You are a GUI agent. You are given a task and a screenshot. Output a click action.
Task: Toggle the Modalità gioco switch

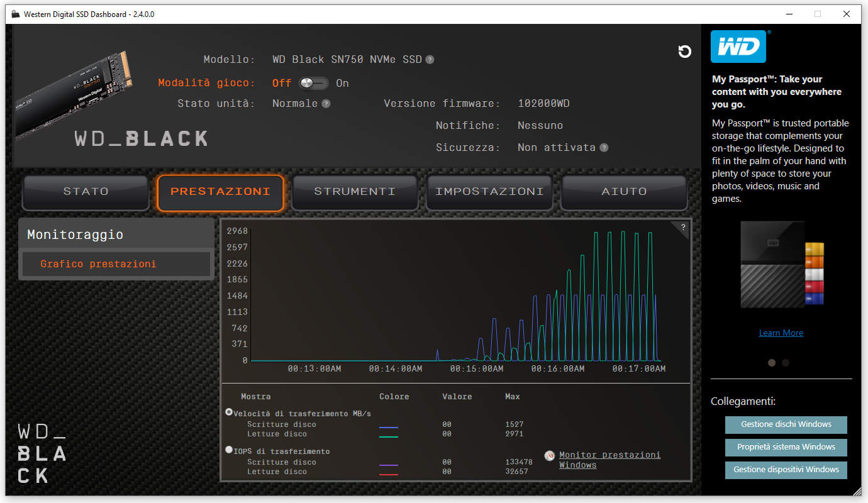(313, 83)
